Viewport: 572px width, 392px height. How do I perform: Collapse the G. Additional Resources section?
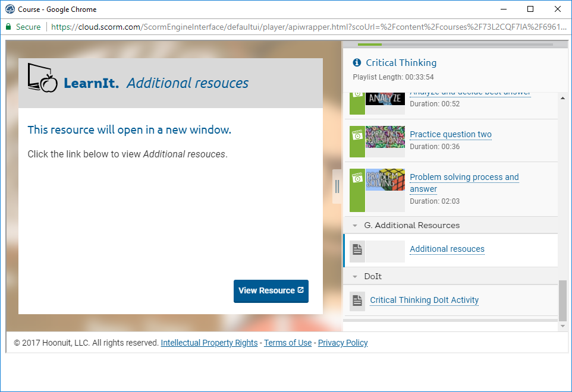[355, 226]
